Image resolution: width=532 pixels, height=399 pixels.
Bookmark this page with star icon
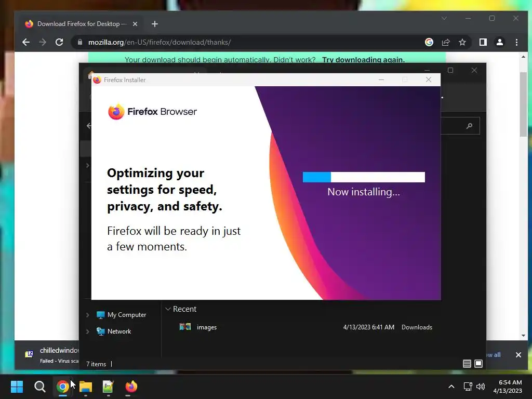click(462, 42)
